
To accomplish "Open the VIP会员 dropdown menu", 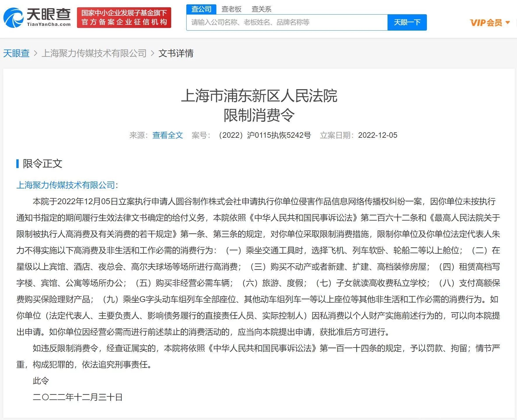I will [490, 23].
